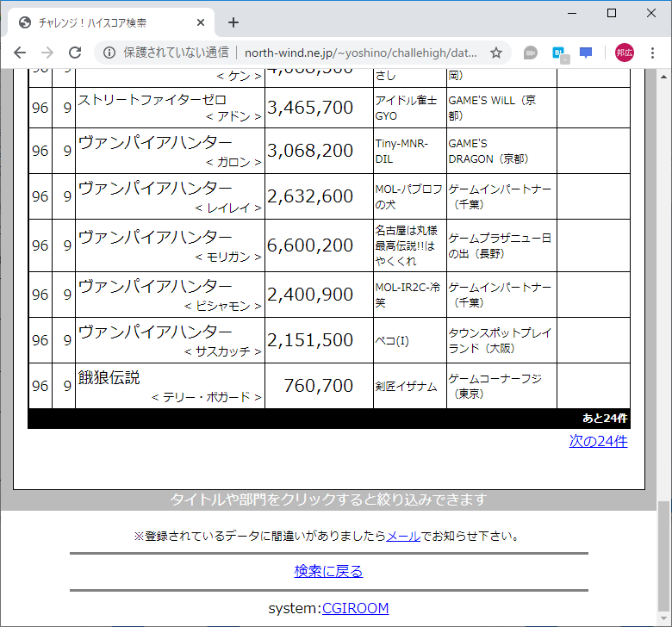Click the あと24件 remaining count

coord(605,419)
